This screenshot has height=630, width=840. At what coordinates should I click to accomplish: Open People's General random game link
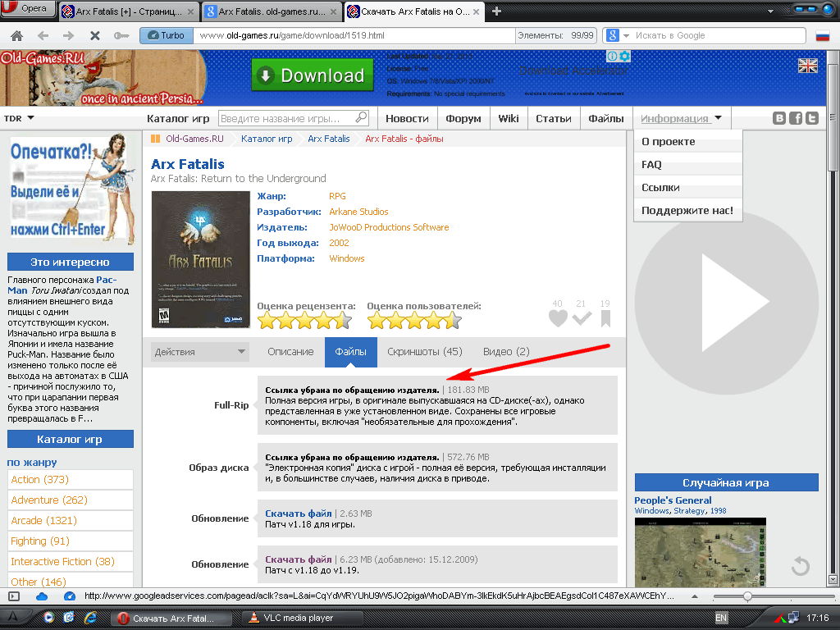click(673, 500)
